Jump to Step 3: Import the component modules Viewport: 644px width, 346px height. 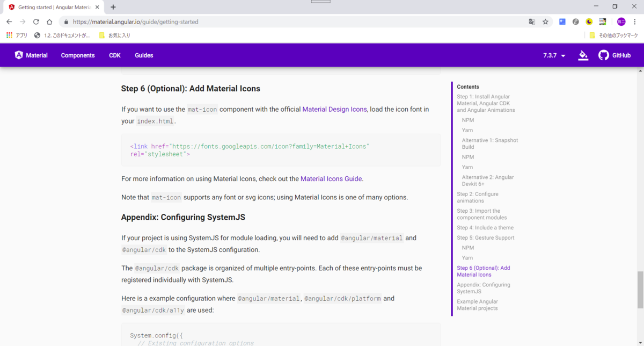click(x=482, y=214)
